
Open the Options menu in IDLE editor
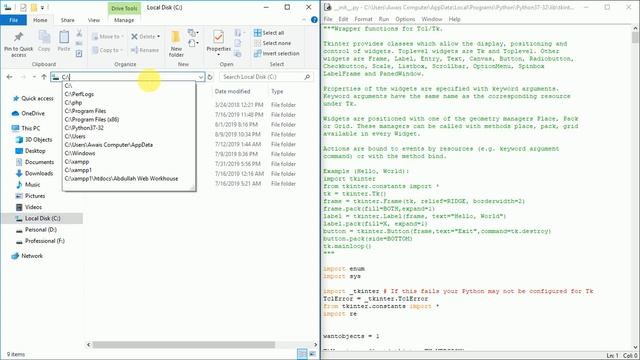coord(405,19)
